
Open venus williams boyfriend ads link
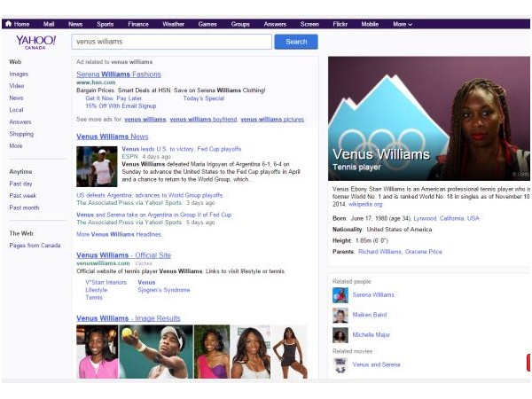pos(203,120)
